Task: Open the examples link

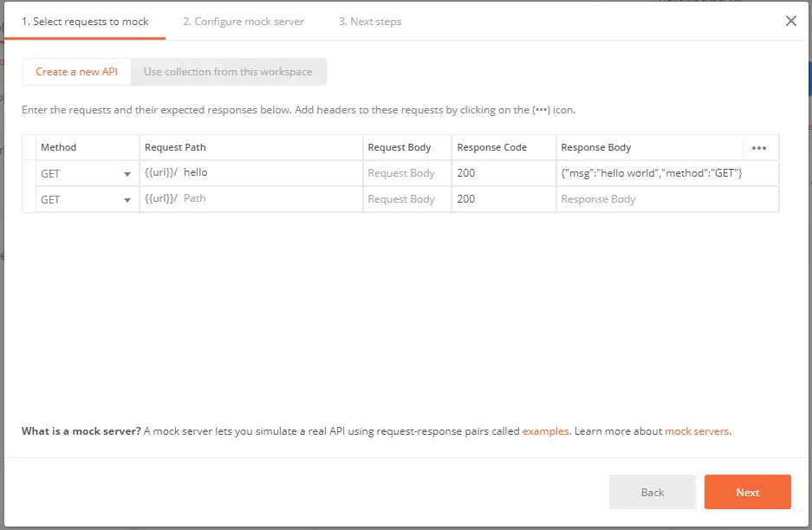Action: click(x=545, y=431)
